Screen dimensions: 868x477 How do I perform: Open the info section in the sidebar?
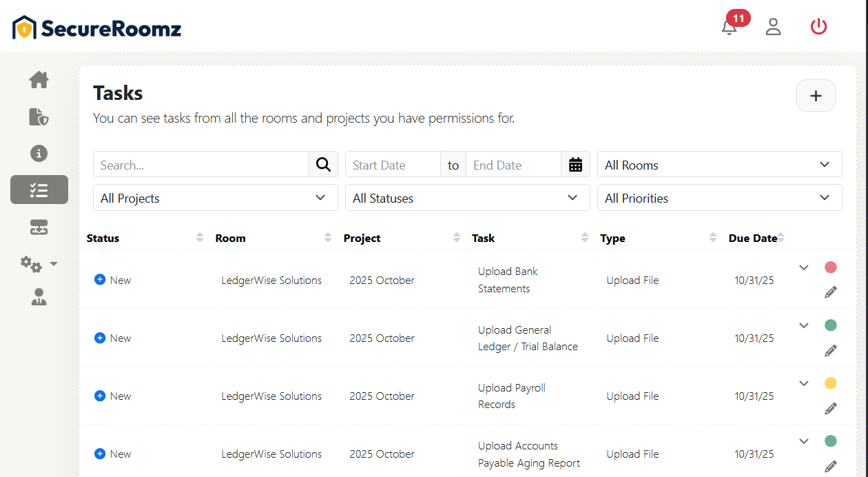tap(39, 153)
